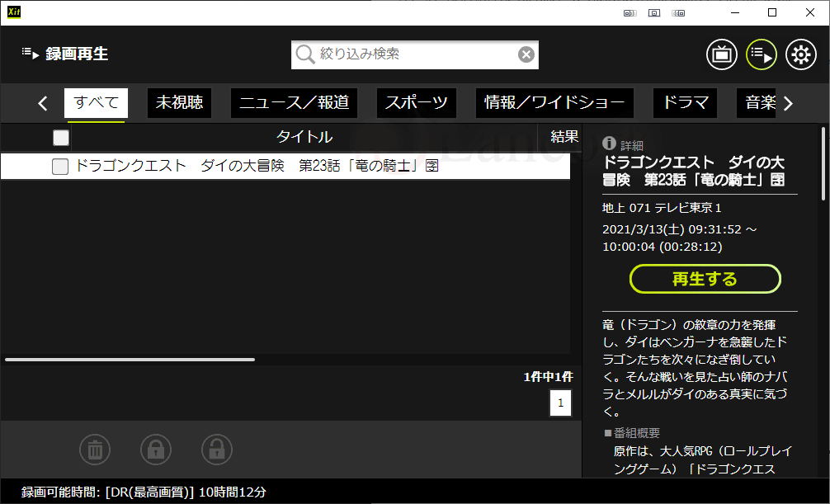Click the ■番組概要 heading
Image resolution: width=830 pixels, height=504 pixels.
click(632, 433)
